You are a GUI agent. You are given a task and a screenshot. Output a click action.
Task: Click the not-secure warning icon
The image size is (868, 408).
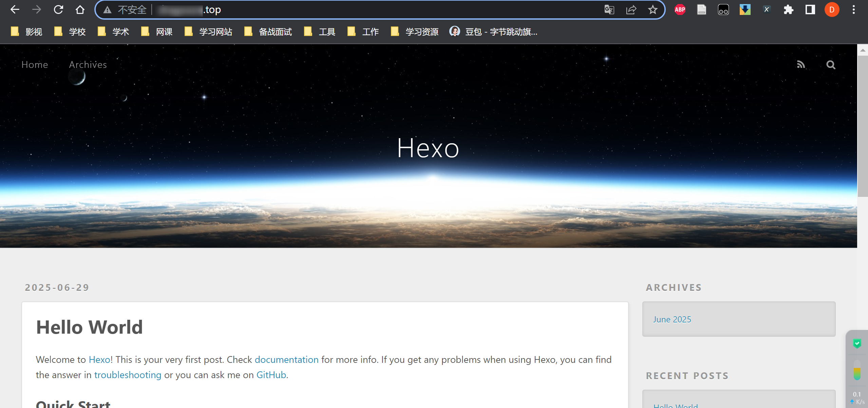pyautogui.click(x=108, y=10)
